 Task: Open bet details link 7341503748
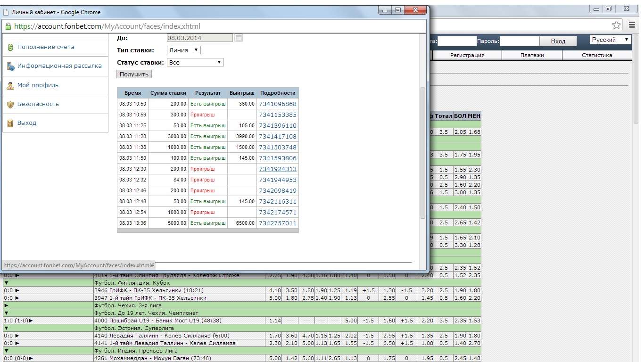pyautogui.click(x=278, y=147)
